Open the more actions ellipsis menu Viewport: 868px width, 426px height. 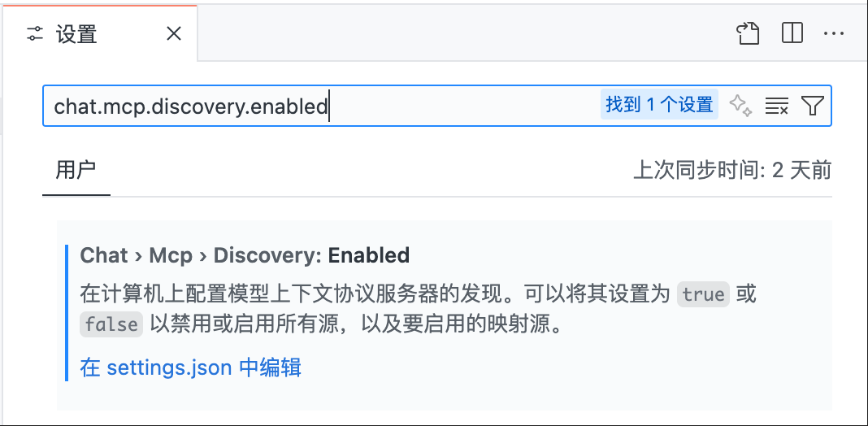click(x=834, y=34)
